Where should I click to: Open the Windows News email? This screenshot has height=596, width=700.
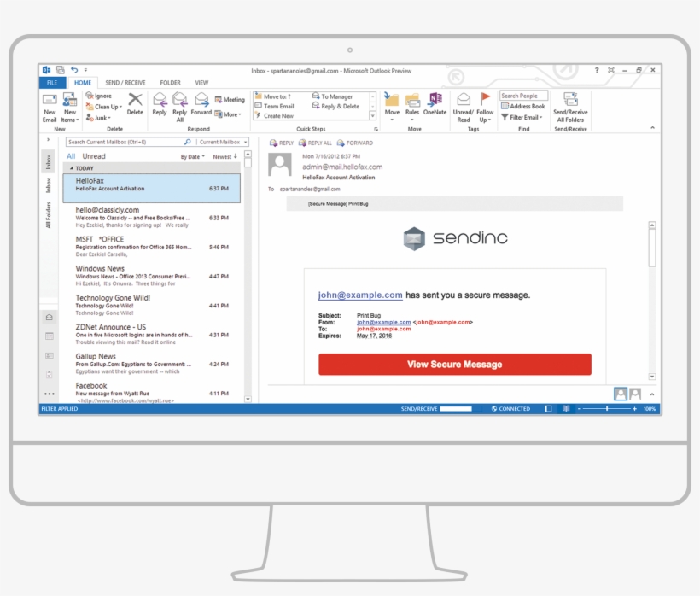pyautogui.click(x=152, y=276)
